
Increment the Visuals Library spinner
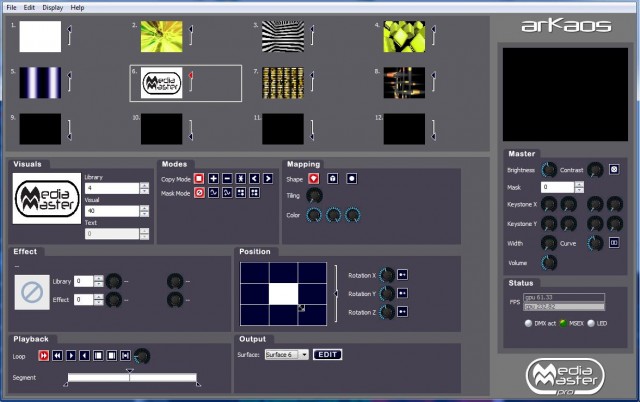145,185
